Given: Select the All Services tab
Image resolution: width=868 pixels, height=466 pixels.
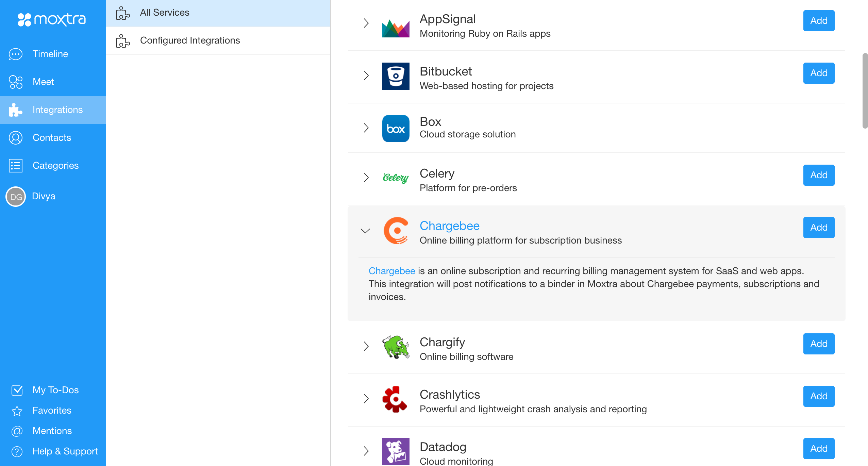Looking at the screenshot, I should [165, 13].
